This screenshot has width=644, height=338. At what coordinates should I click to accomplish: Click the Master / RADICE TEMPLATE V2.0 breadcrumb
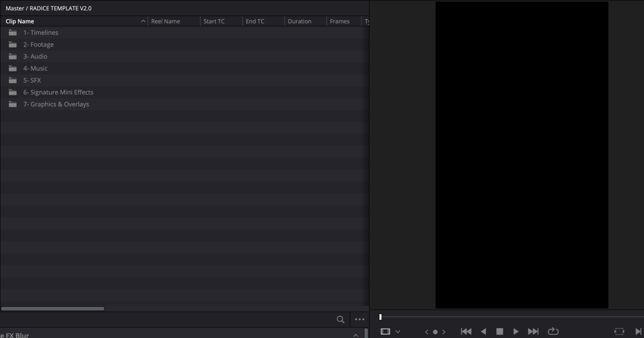[x=49, y=8]
